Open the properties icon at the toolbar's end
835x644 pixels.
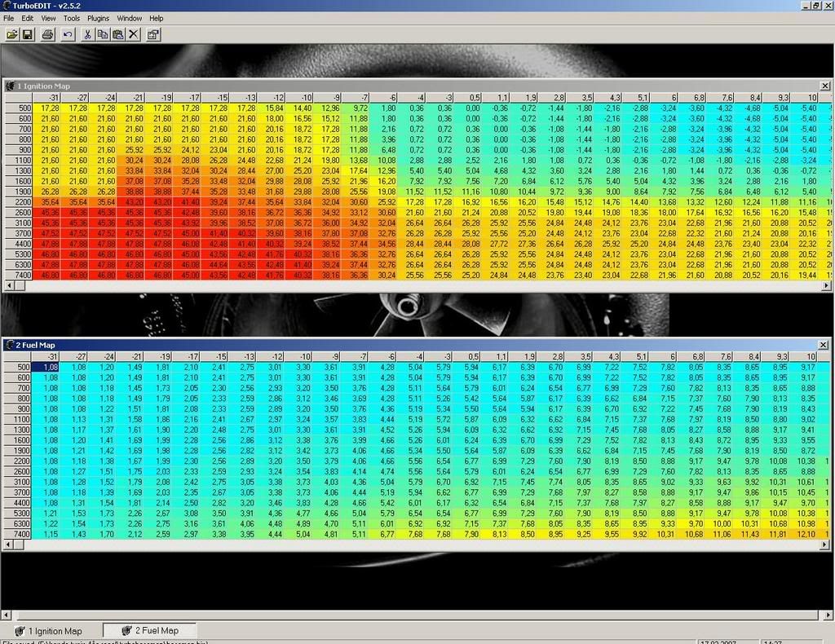point(153,34)
